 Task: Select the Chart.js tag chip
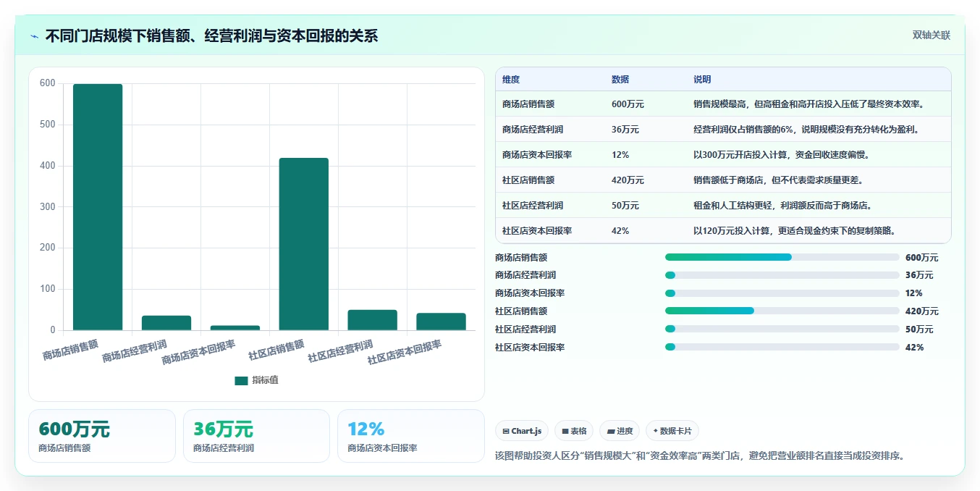[522, 431]
